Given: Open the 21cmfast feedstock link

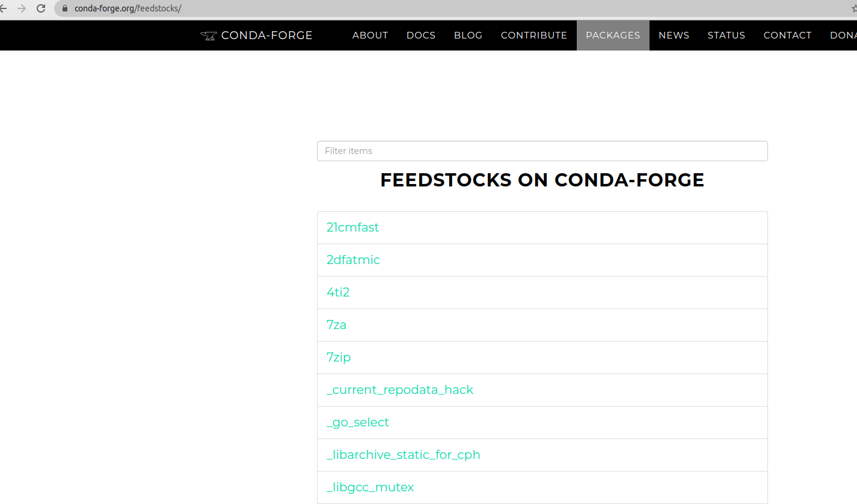Looking at the screenshot, I should click(x=352, y=227).
